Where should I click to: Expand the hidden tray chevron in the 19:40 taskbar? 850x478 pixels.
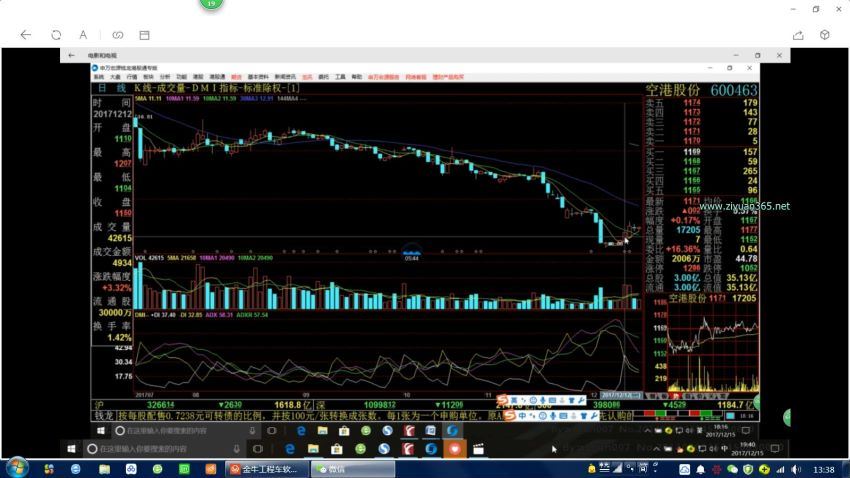(x=656, y=449)
